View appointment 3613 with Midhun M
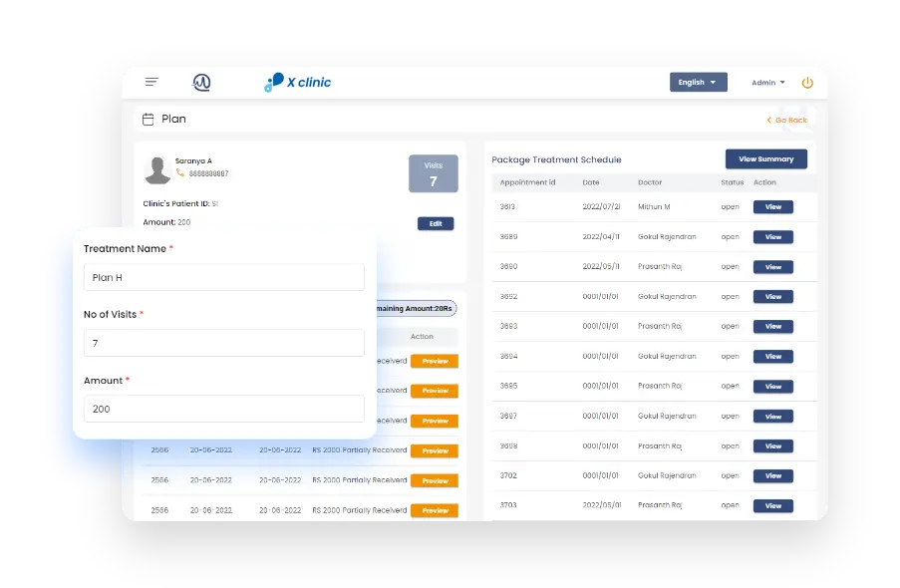 tap(772, 207)
